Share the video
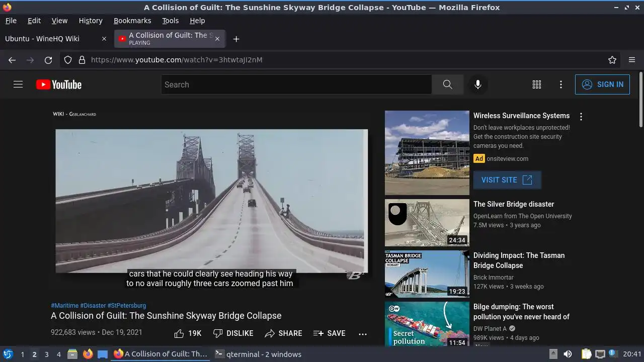Viewport: 644px width, 362px height. [283, 333]
